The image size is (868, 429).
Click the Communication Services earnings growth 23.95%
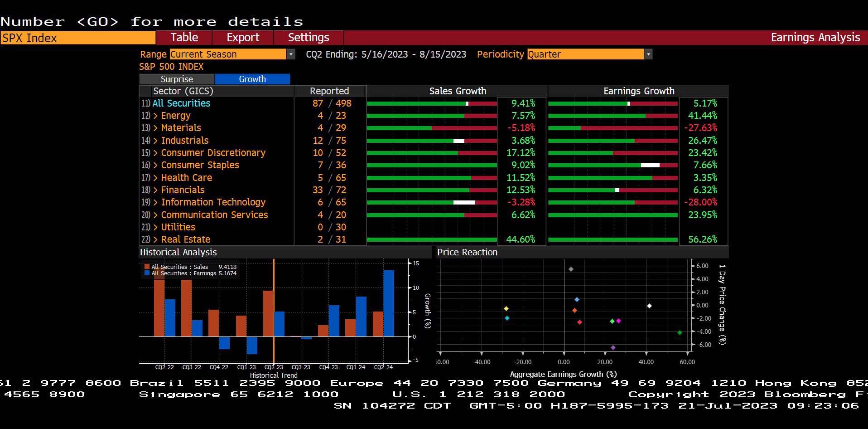pos(703,215)
